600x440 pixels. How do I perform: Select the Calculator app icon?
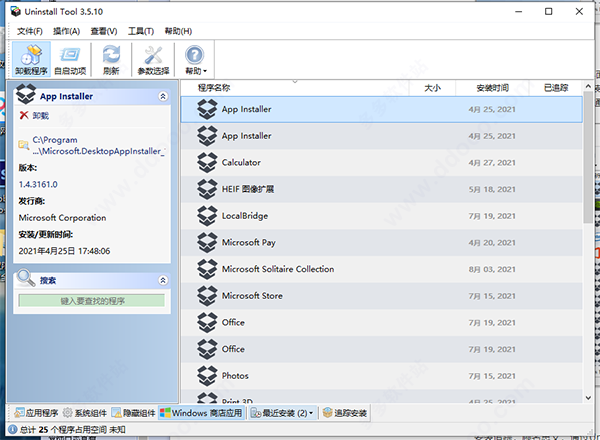(x=207, y=162)
